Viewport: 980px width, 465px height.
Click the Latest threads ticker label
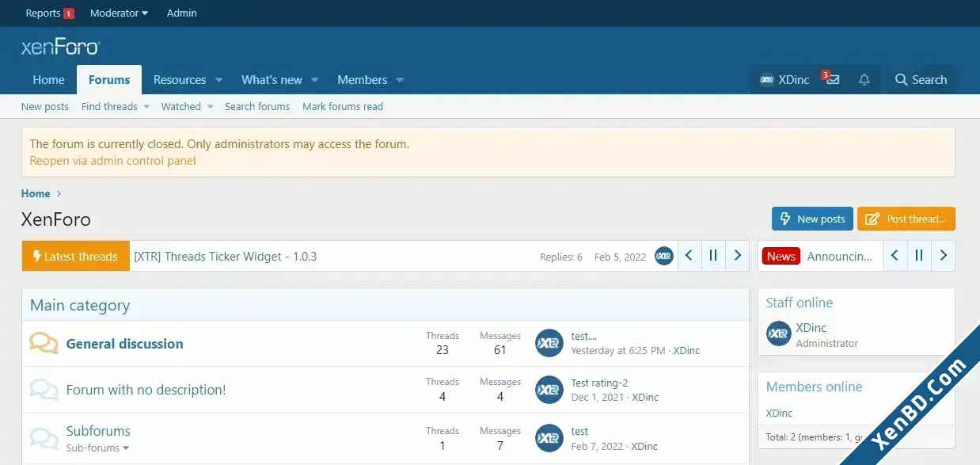click(x=75, y=256)
